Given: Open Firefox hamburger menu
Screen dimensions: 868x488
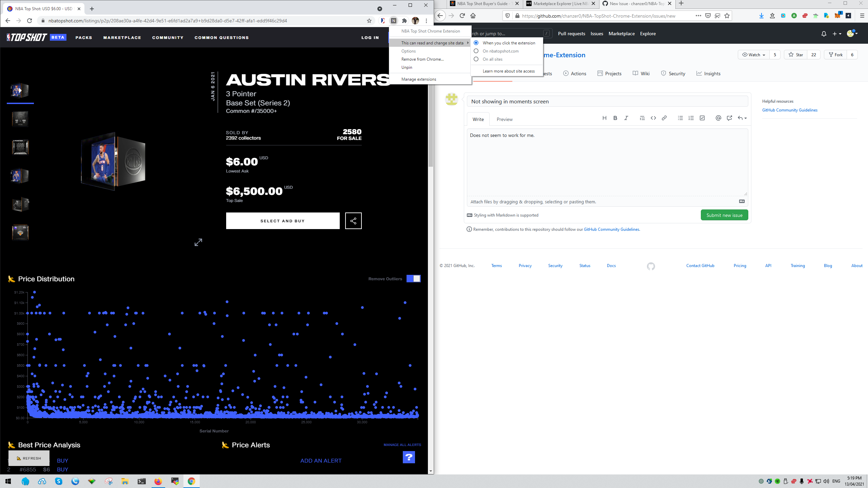Looking at the screenshot, I should 862,16.
